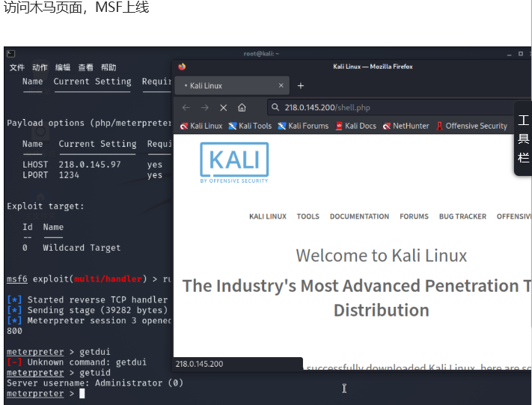Click the 工具栏 side panel button

click(523, 138)
